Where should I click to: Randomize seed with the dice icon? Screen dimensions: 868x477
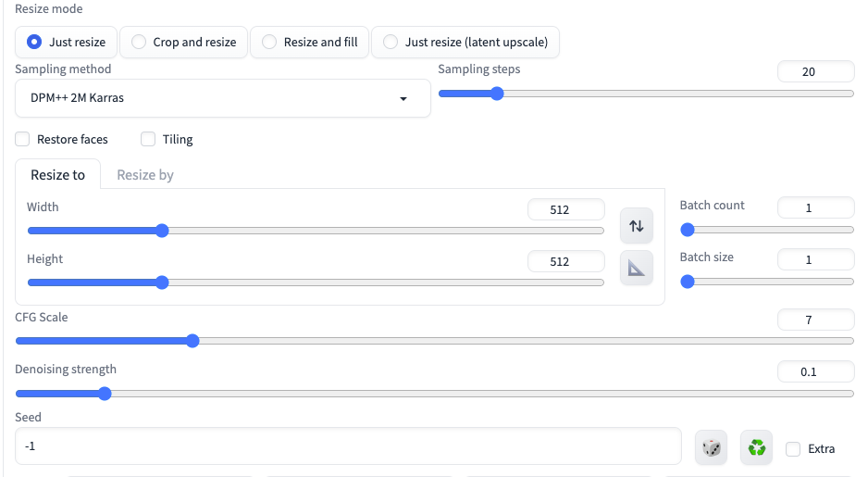tap(712, 447)
